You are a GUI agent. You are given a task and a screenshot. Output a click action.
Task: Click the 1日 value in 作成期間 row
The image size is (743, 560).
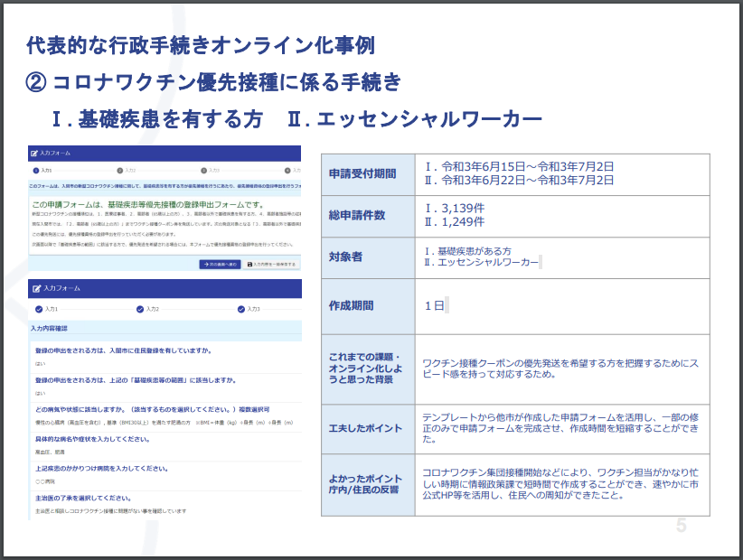(434, 306)
